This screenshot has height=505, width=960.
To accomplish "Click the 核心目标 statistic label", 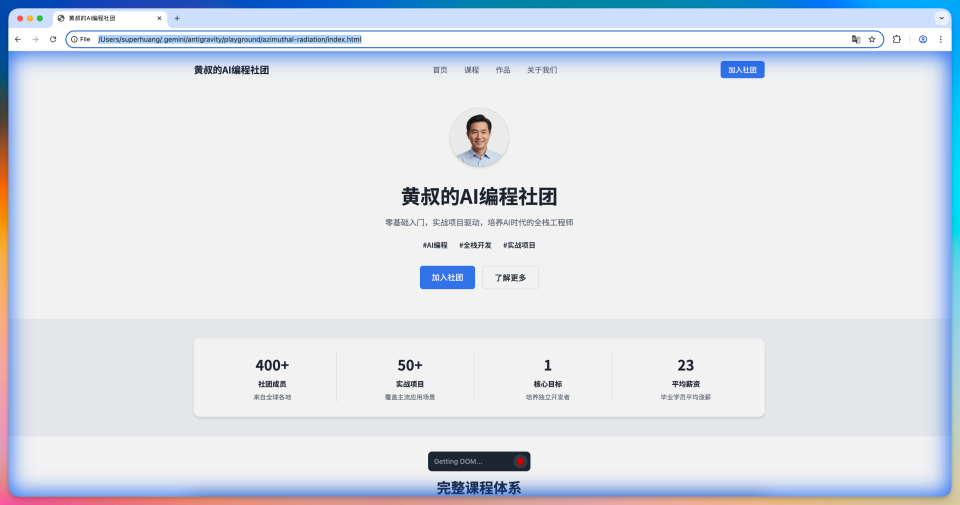I will pos(547,384).
